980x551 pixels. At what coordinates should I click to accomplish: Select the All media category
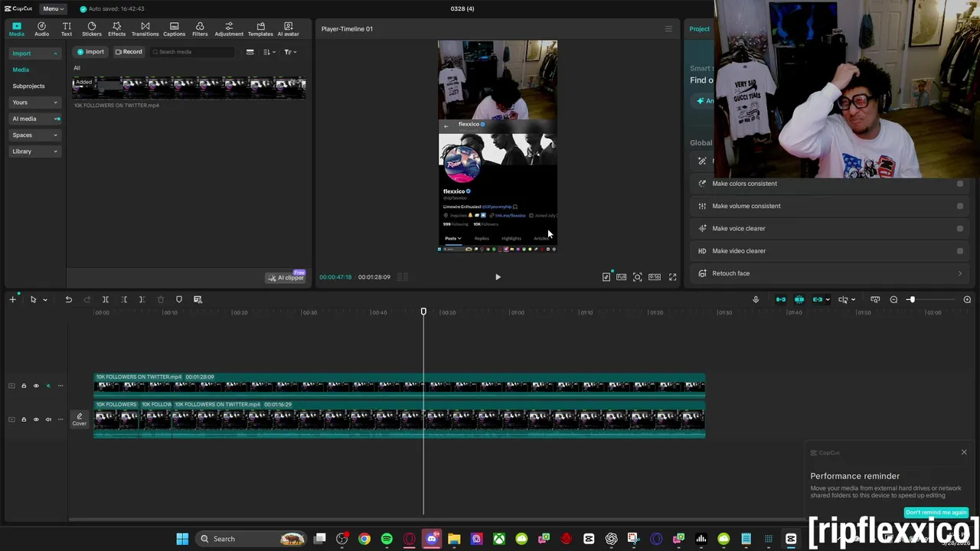click(x=77, y=68)
